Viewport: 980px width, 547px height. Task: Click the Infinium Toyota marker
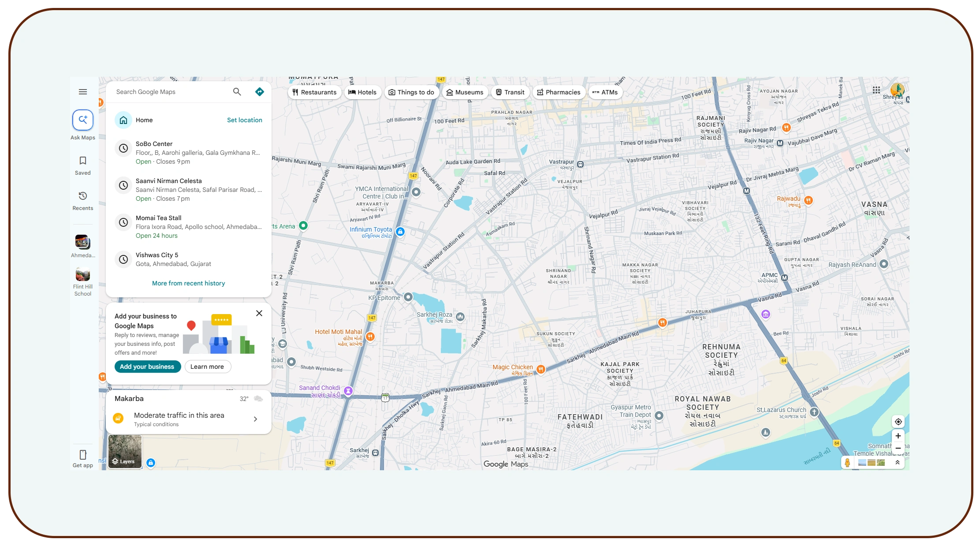[400, 232]
